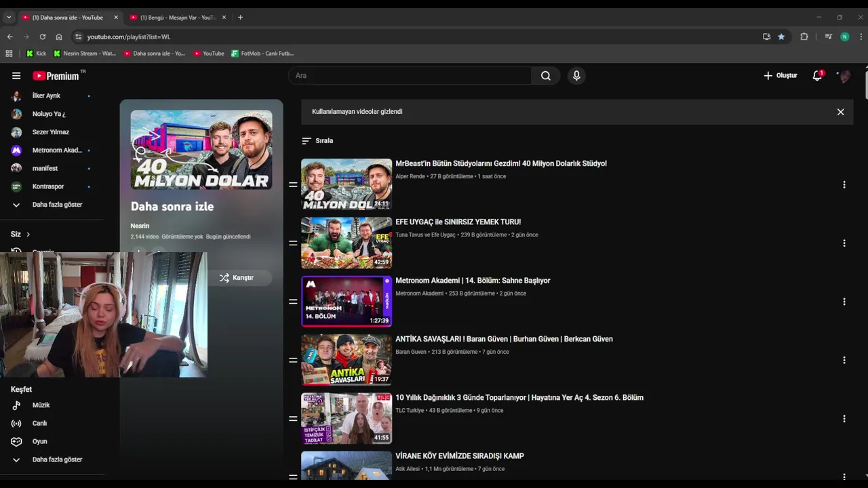The image size is (868, 488).
Task: Open Chrome three-dot menu
Action: [x=861, y=37]
